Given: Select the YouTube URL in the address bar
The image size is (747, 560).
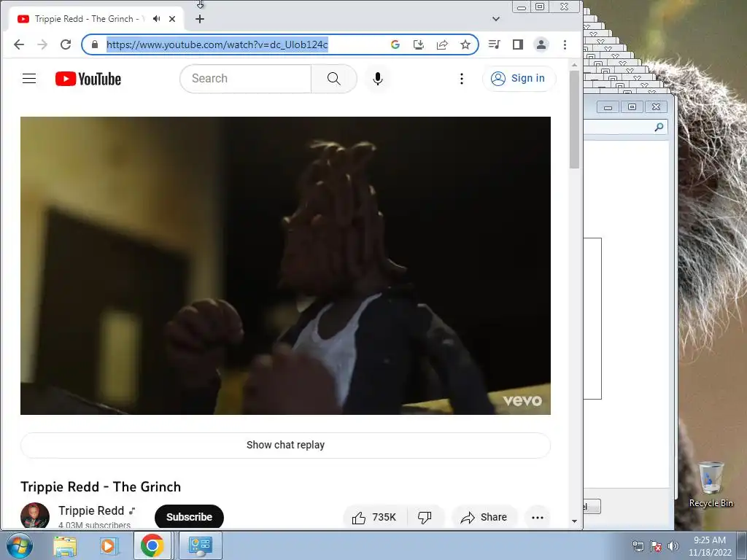Looking at the screenshot, I should click(217, 44).
